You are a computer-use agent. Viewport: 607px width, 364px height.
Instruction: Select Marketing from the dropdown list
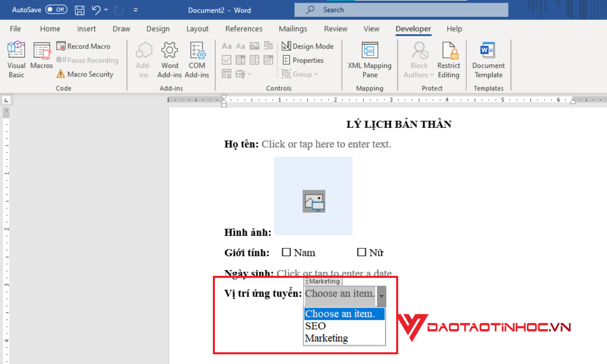click(326, 338)
